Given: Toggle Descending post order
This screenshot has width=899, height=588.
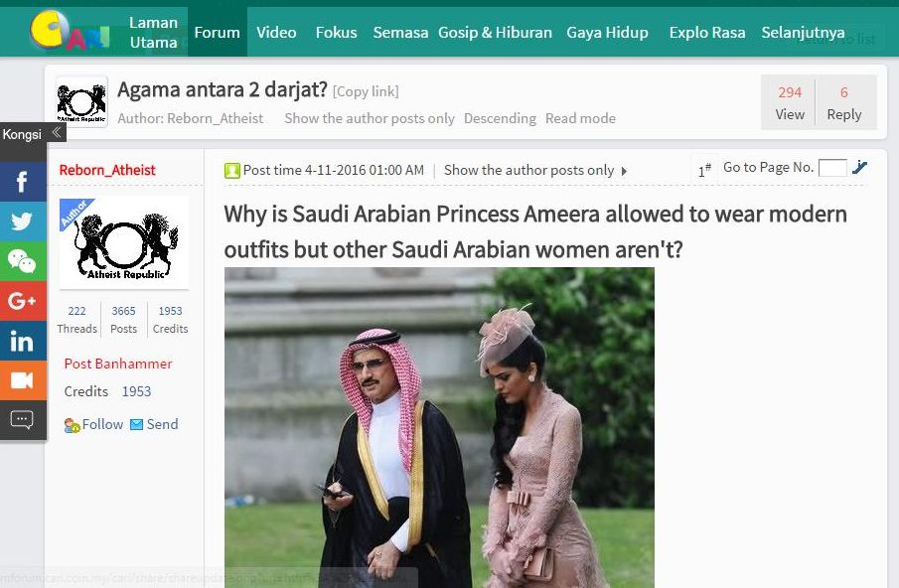Looking at the screenshot, I should point(500,118).
